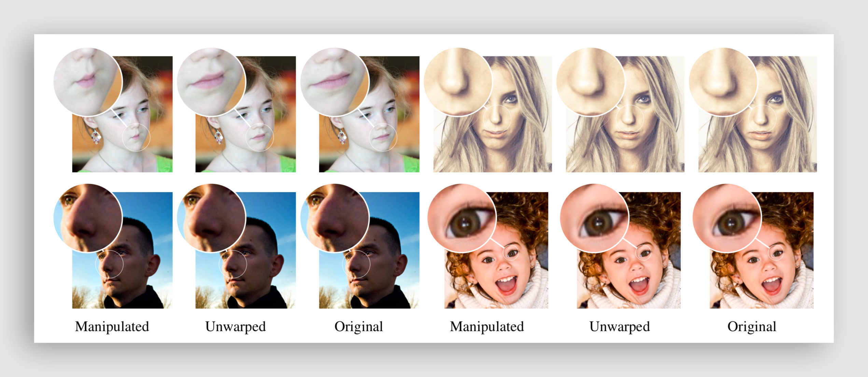Click the original photo of the freckled girl
The width and height of the screenshot is (868, 377).
[x=382, y=154]
